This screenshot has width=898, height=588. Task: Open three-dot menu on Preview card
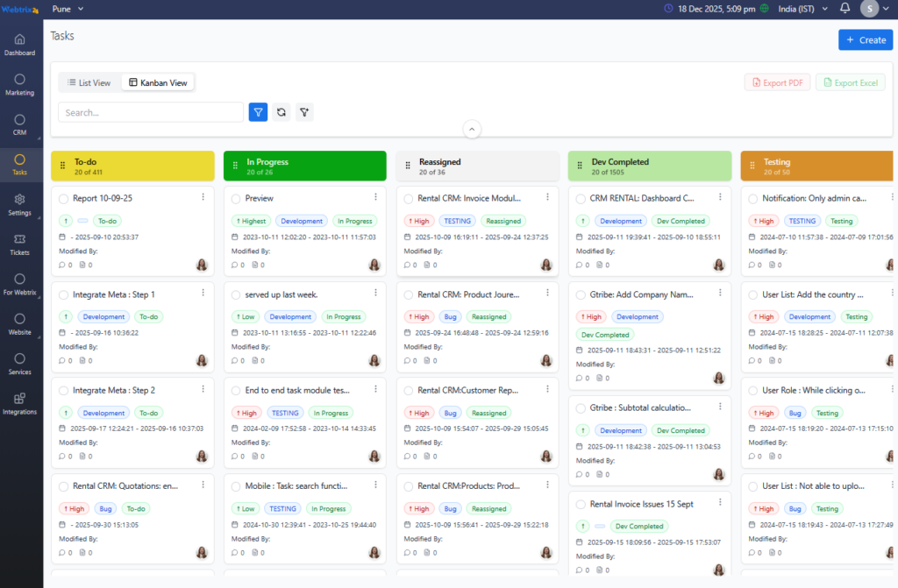pyautogui.click(x=375, y=197)
